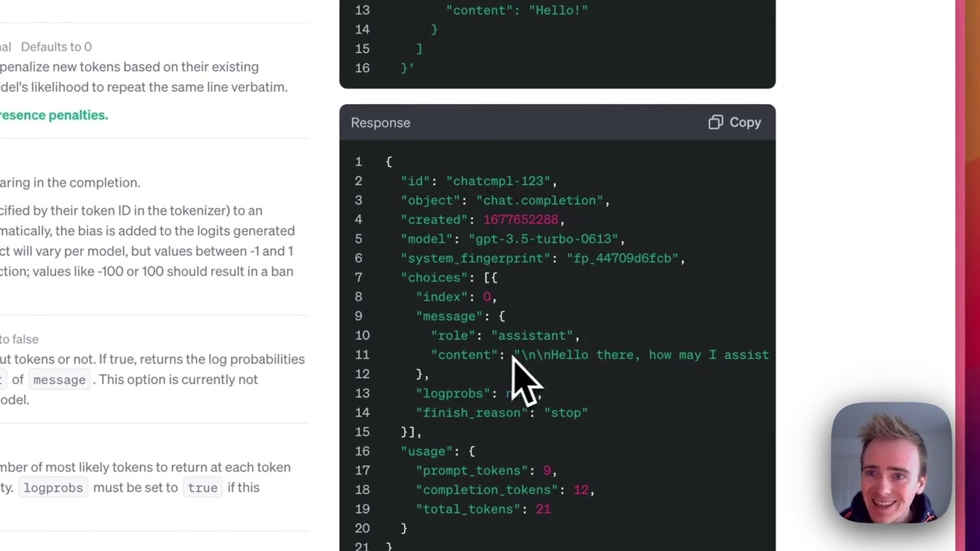Click the inline code word message
The image size is (980, 551).
pyautogui.click(x=59, y=380)
